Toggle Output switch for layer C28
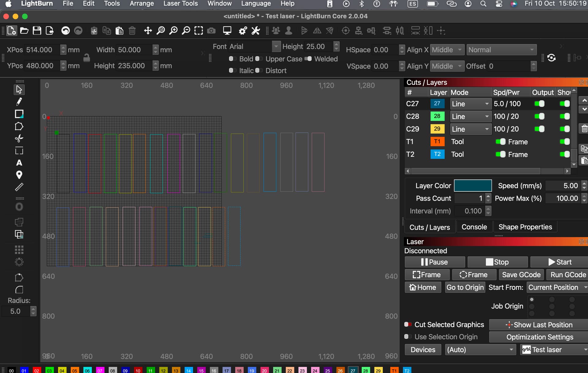 click(539, 116)
